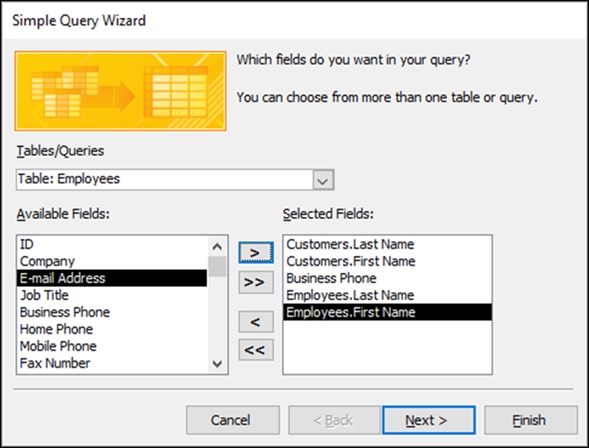Click the Finish button
The image size is (589, 448).
coord(530,420)
